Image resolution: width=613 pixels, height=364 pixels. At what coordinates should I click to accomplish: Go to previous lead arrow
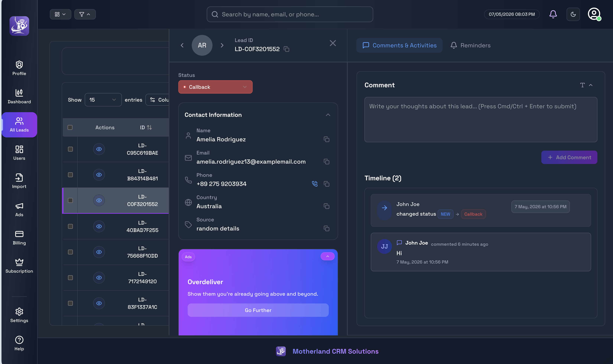click(182, 45)
